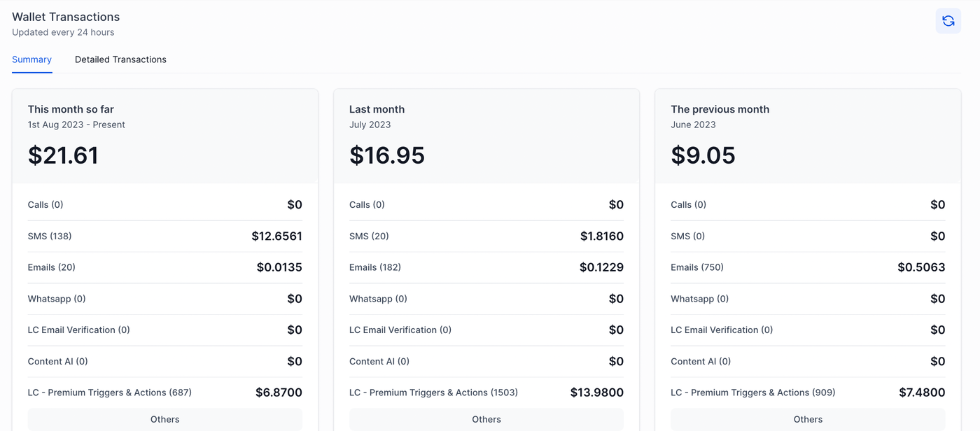
Task: Click the This month so far heading
Action: coord(71,109)
